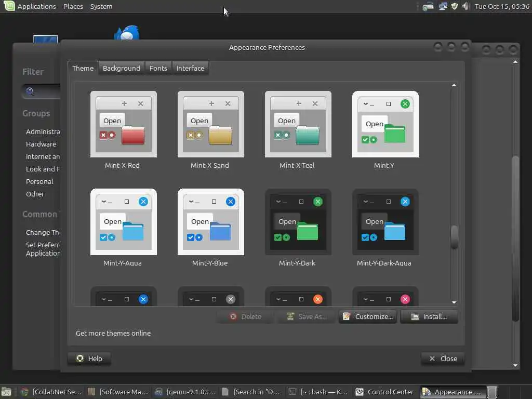Viewport: 532px width, 399px height.
Task: Follow the Get more themes online link
Action: (113, 333)
